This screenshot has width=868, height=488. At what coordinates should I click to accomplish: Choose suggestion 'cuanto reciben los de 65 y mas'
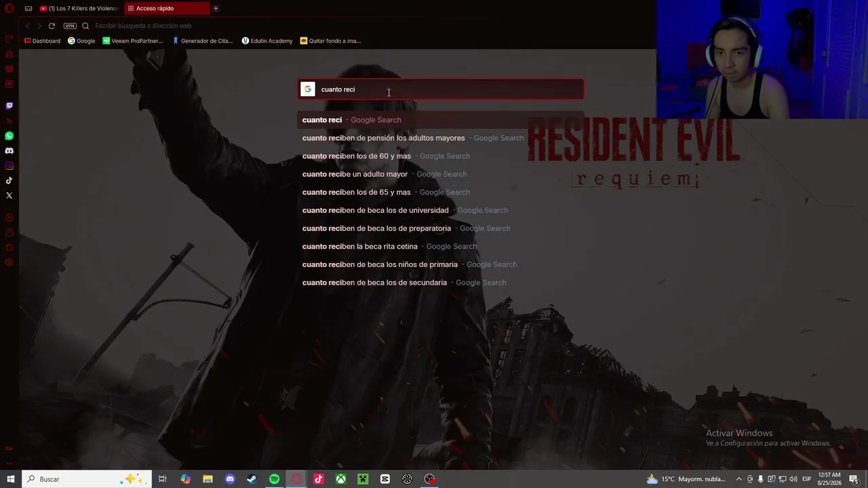click(441, 192)
